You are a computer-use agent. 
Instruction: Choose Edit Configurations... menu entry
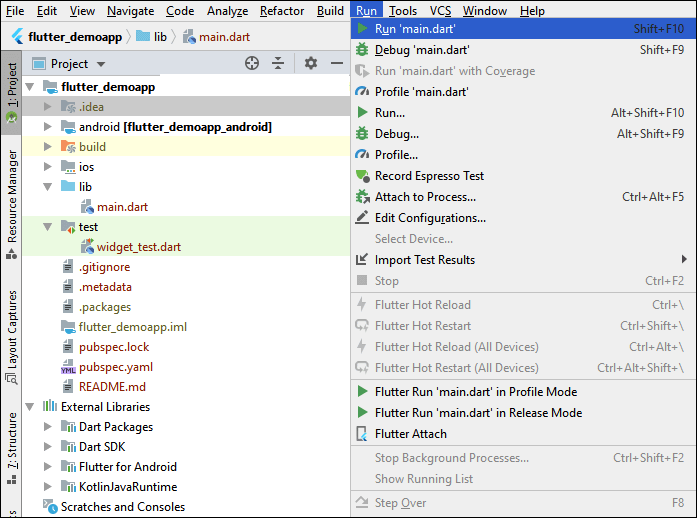click(x=523, y=218)
